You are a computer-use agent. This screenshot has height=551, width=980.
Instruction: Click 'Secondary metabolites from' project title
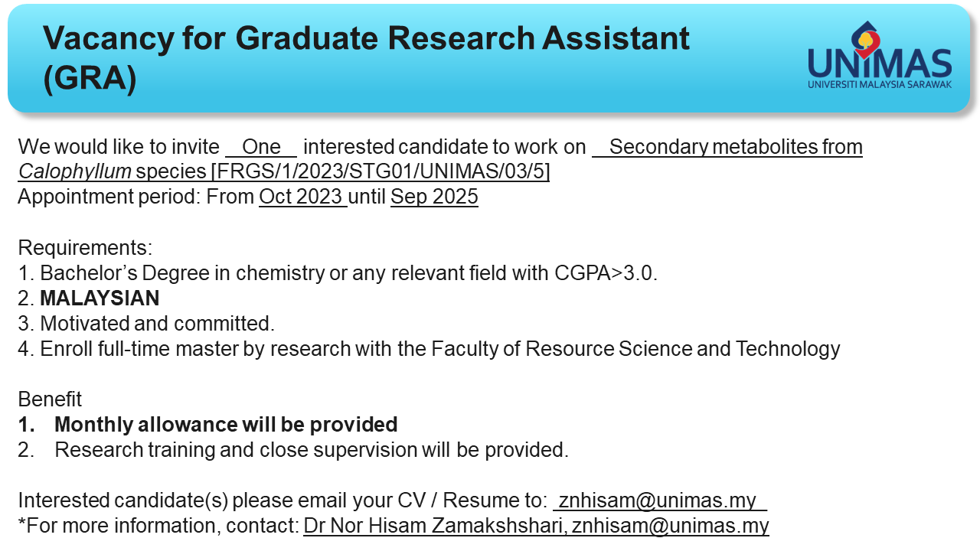tap(736, 147)
